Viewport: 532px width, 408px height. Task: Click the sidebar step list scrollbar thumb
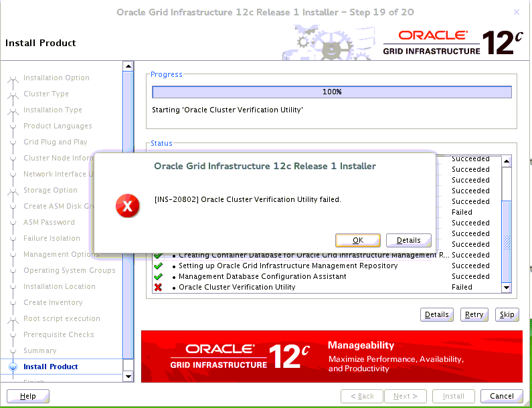[128, 215]
